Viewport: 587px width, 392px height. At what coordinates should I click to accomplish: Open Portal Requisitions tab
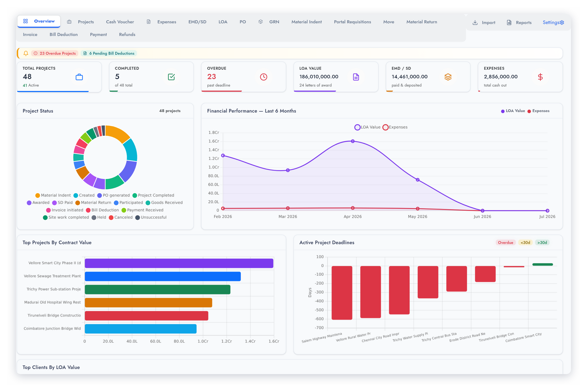(352, 22)
